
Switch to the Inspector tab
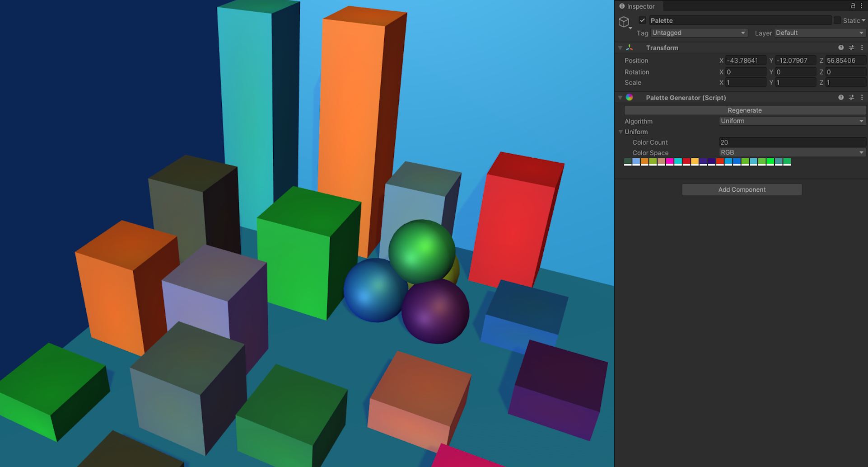click(638, 6)
